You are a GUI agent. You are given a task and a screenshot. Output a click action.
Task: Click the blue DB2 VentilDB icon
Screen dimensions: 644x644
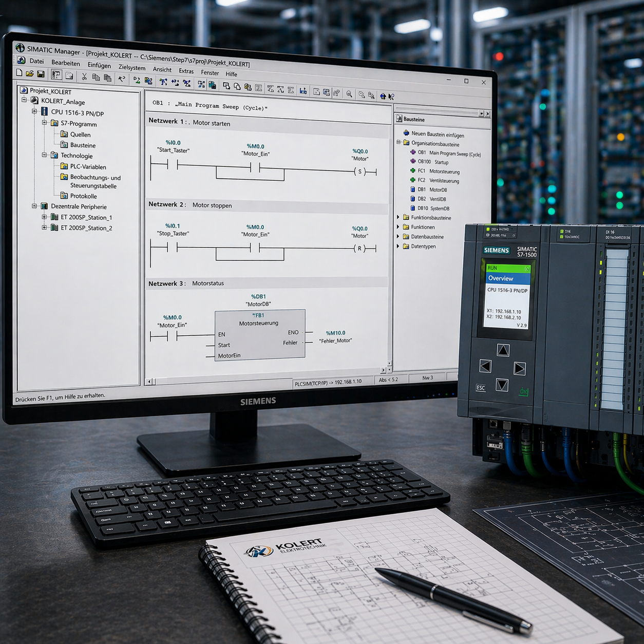pyautogui.click(x=412, y=198)
